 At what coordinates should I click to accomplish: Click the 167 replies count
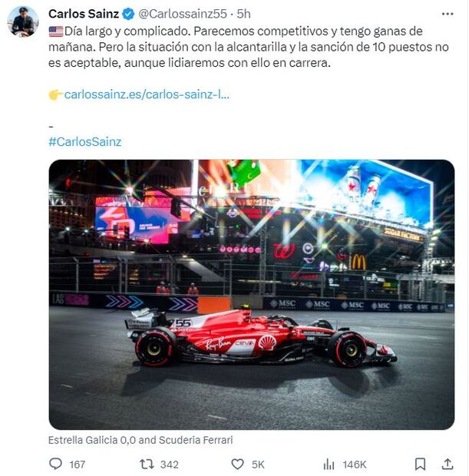click(77, 464)
